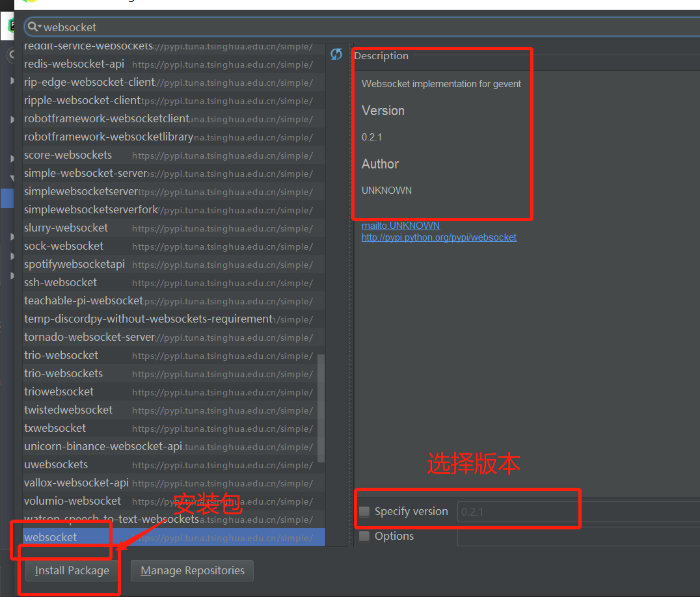Reload the package list with the refresh icon
The height and width of the screenshot is (597, 700).
click(336, 55)
